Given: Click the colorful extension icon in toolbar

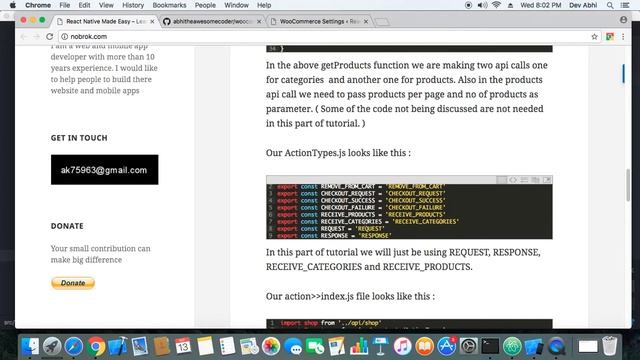Looking at the screenshot, I should 610,37.
